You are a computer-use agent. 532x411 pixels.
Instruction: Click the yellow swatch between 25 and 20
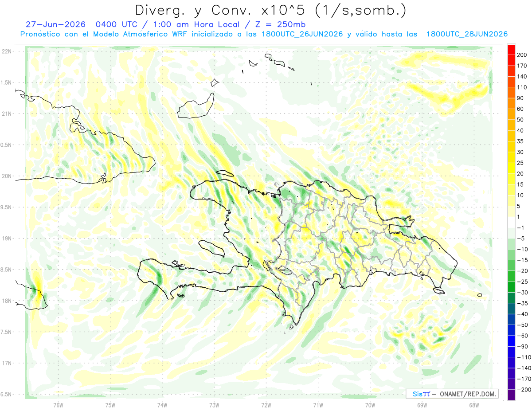pos(512,168)
